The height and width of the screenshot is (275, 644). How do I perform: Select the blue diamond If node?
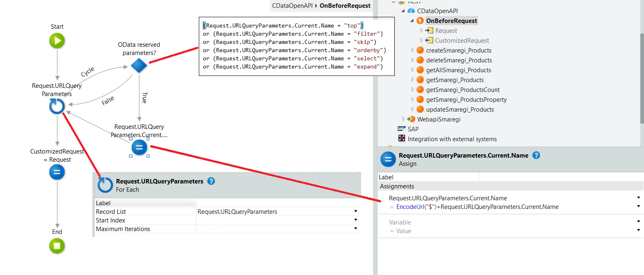point(139,65)
